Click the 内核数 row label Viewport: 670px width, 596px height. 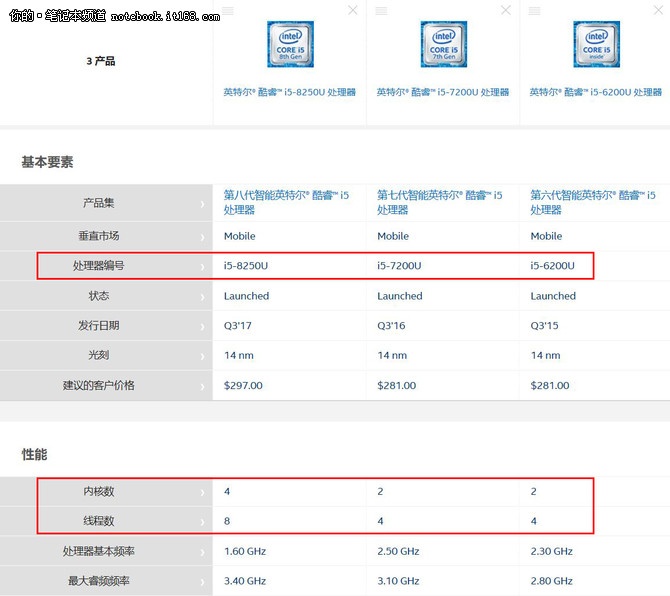pos(99,491)
